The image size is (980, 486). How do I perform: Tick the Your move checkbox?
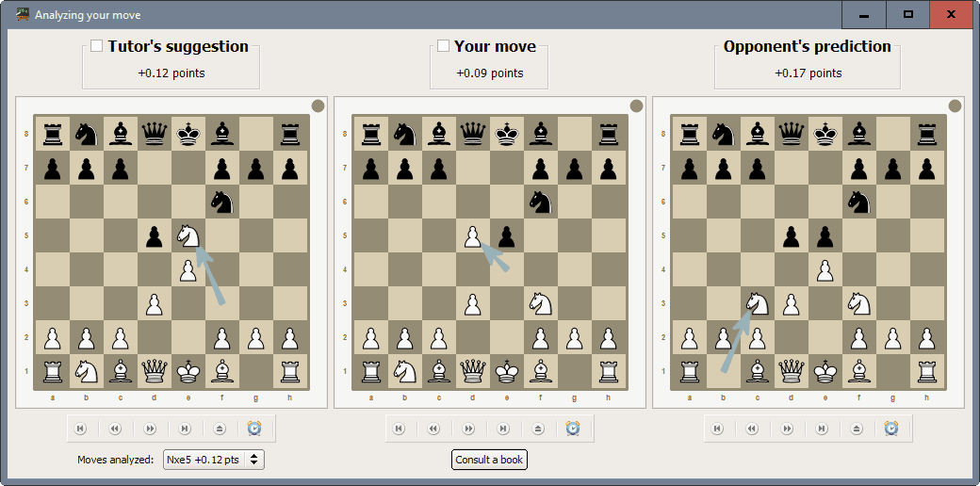[x=443, y=45]
